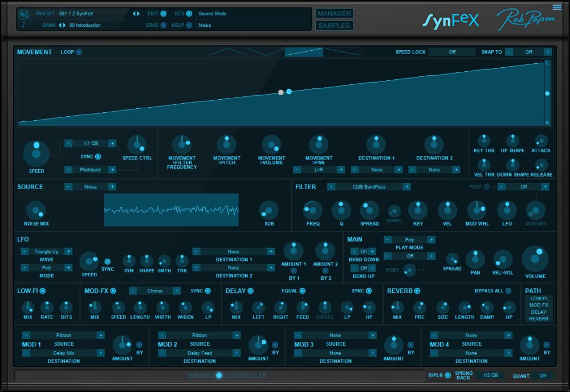Open the MANAGER tab
The image size is (570, 392).
[x=334, y=13]
